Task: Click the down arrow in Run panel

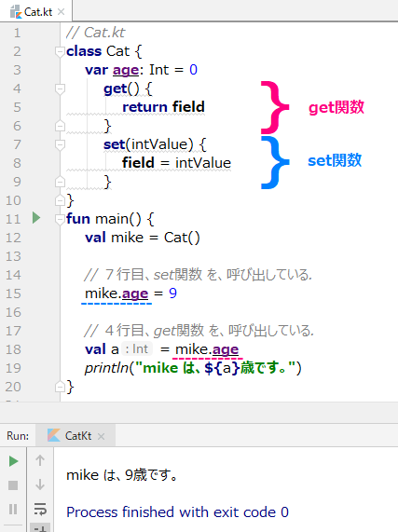Action: [x=40, y=484]
